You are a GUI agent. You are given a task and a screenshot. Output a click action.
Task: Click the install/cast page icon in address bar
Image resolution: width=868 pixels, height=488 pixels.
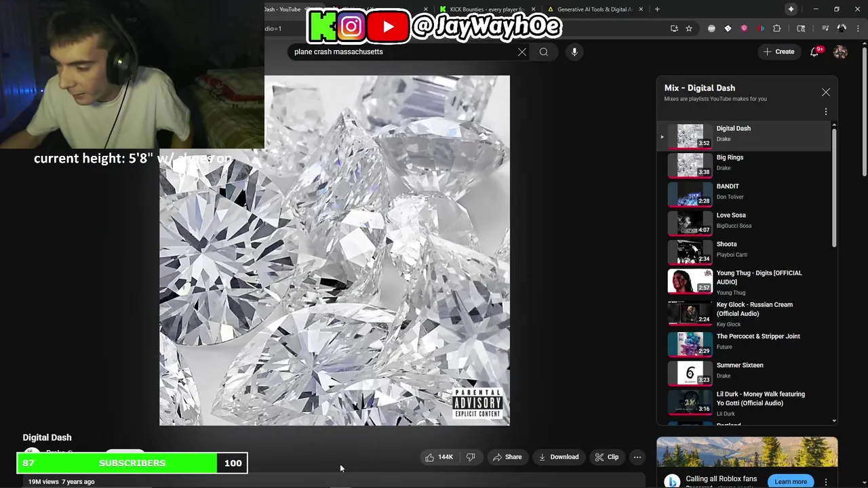coord(674,28)
